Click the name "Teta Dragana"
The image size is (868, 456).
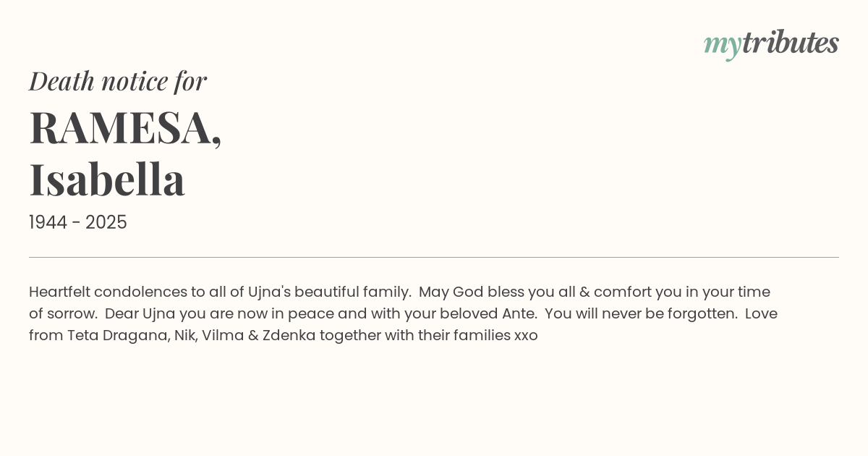(118, 336)
